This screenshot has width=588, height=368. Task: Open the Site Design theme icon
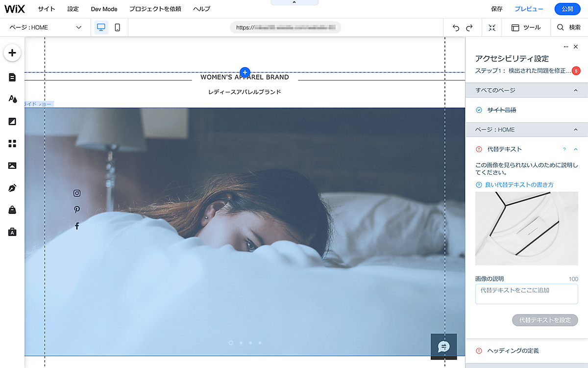[x=12, y=99]
